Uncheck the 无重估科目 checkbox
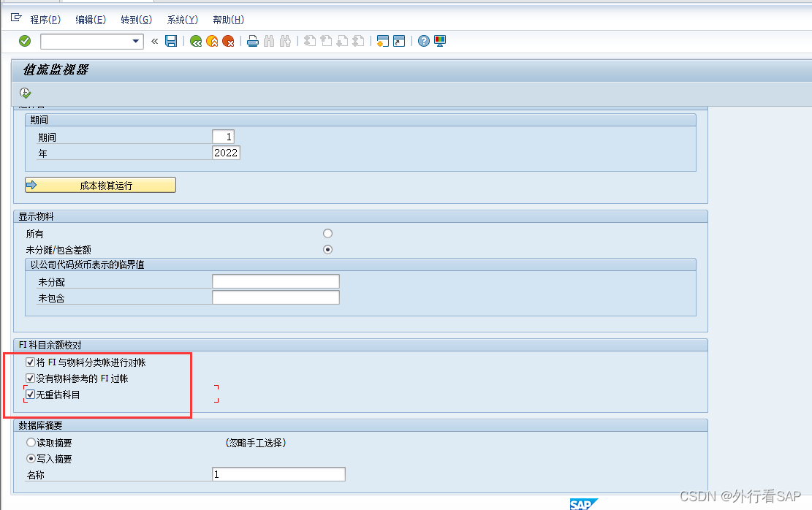 coord(31,395)
